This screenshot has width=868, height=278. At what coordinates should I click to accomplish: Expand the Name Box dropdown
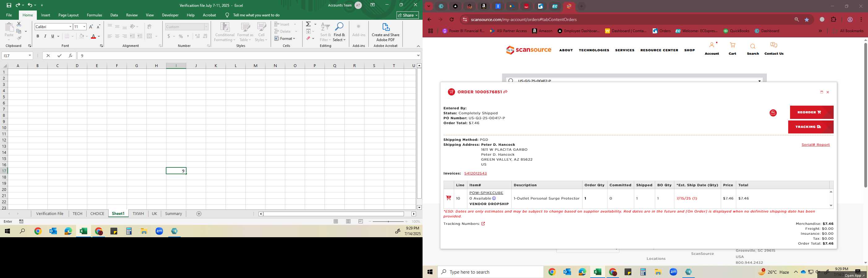[x=30, y=56]
